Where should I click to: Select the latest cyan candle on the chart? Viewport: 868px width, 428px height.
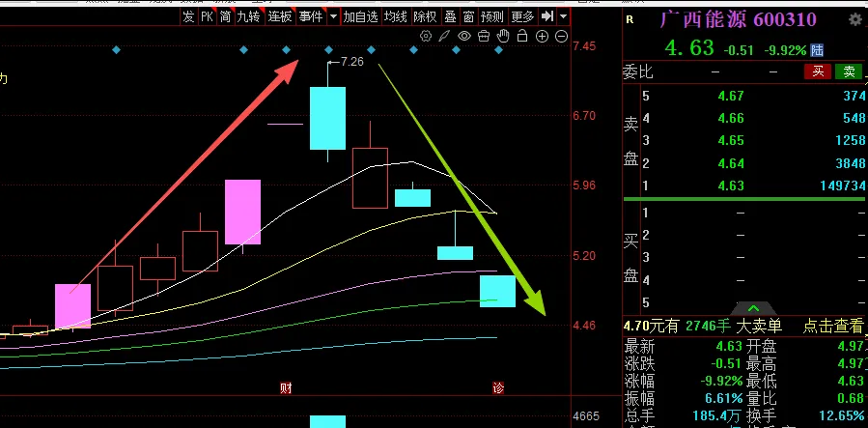coord(497,291)
